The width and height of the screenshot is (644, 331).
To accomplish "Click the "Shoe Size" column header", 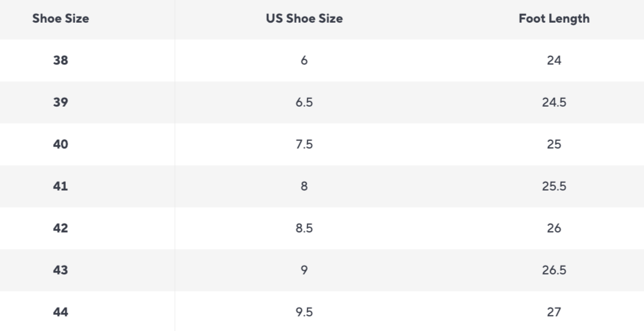I will click(x=61, y=19).
